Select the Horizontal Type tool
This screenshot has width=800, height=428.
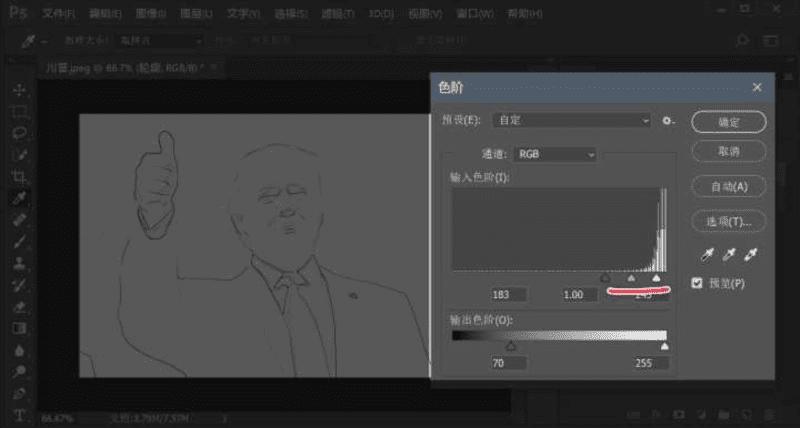[x=19, y=415]
